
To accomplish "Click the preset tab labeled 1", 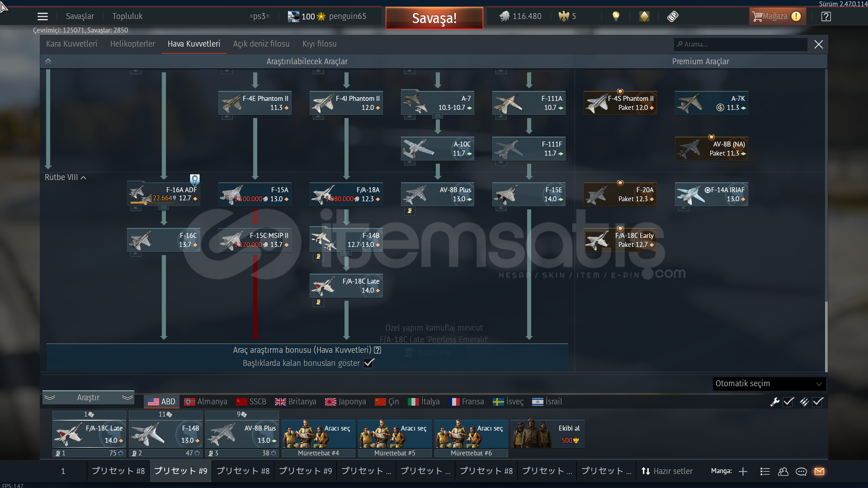I will 63,471.
